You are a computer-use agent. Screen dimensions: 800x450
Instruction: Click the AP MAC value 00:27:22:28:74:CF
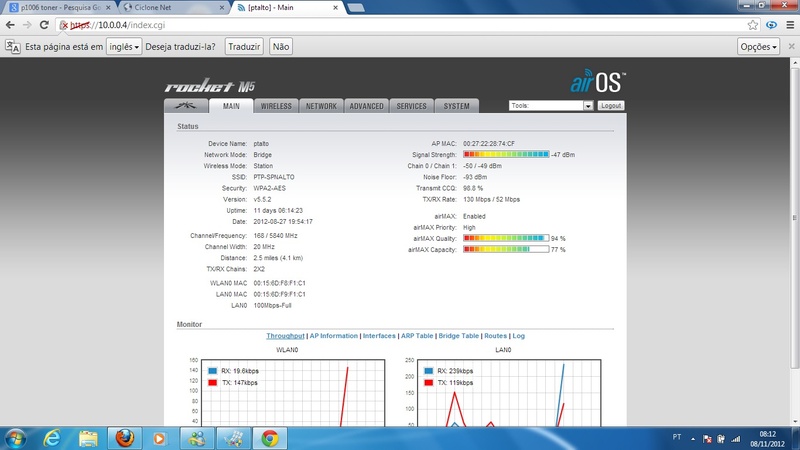(489, 144)
